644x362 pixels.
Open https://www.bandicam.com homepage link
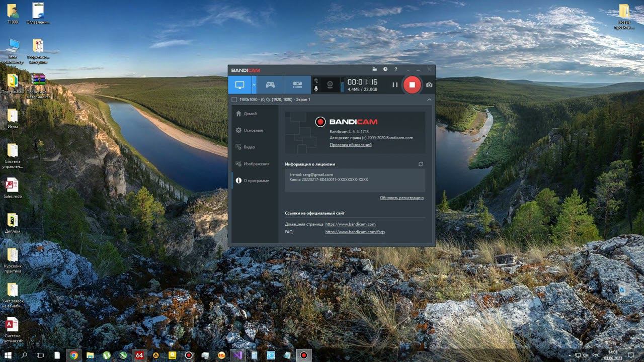coord(351,224)
